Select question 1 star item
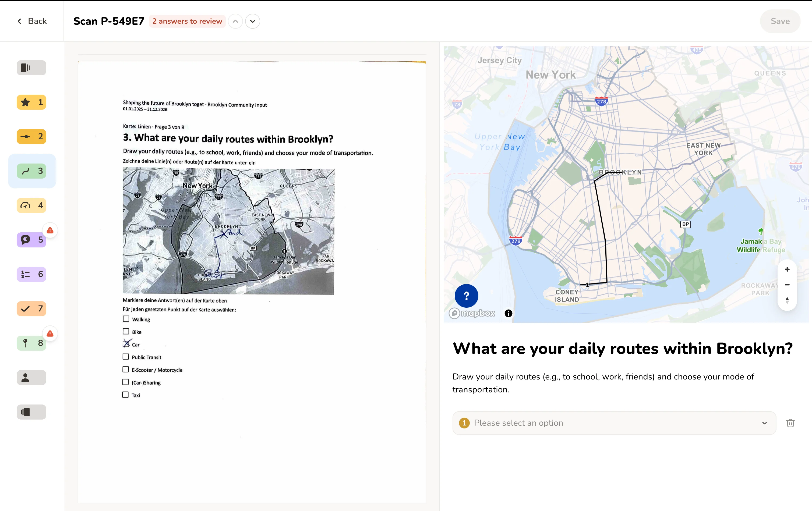This screenshot has width=812, height=511. coord(31,102)
